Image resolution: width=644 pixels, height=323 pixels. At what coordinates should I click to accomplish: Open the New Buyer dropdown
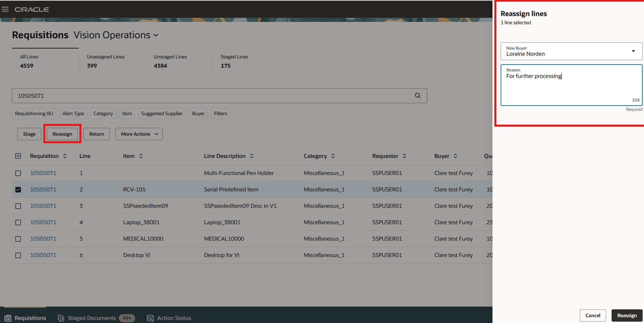point(633,51)
